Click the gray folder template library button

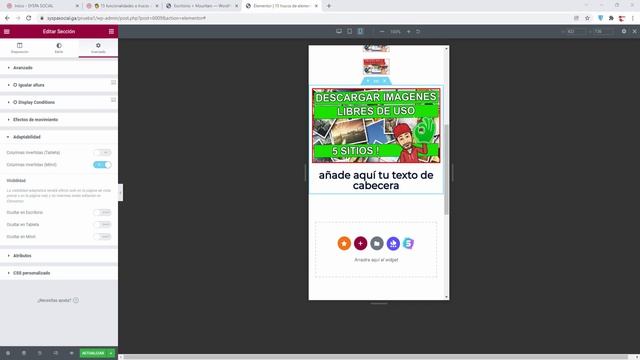tap(377, 243)
